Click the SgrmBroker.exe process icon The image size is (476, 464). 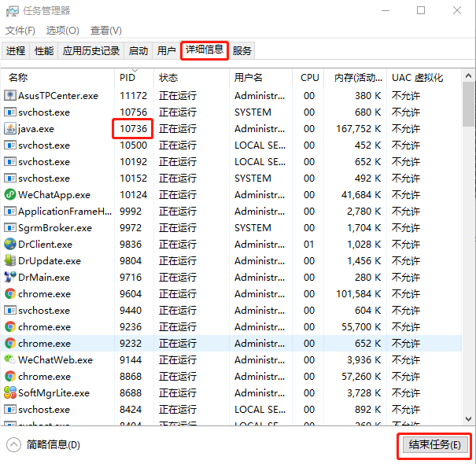click(x=9, y=227)
